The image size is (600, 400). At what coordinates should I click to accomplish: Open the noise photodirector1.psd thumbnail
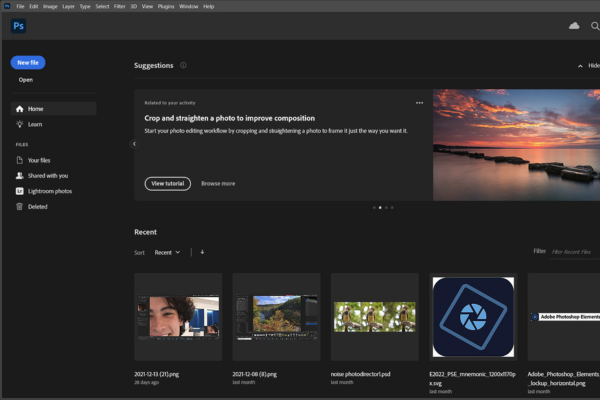(x=375, y=317)
